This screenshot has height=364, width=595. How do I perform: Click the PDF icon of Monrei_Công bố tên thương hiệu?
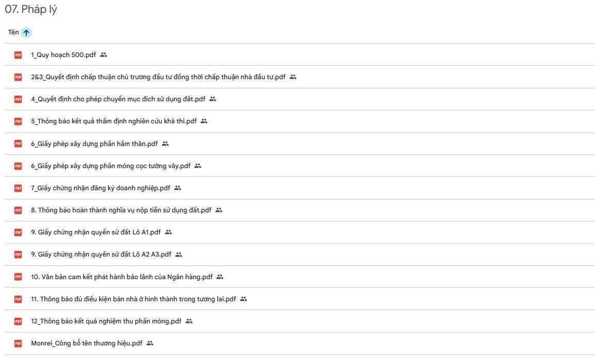click(18, 343)
